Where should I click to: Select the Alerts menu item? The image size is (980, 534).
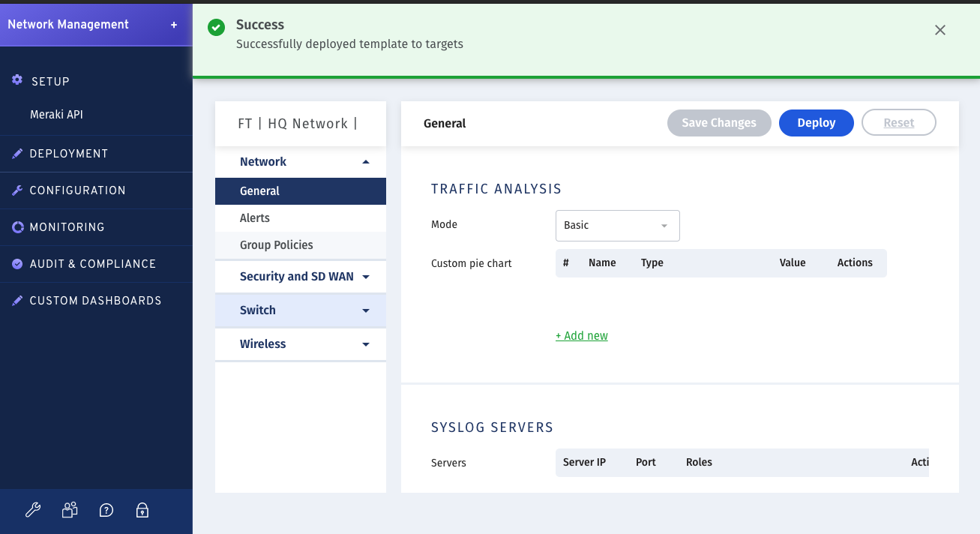click(x=255, y=217)
